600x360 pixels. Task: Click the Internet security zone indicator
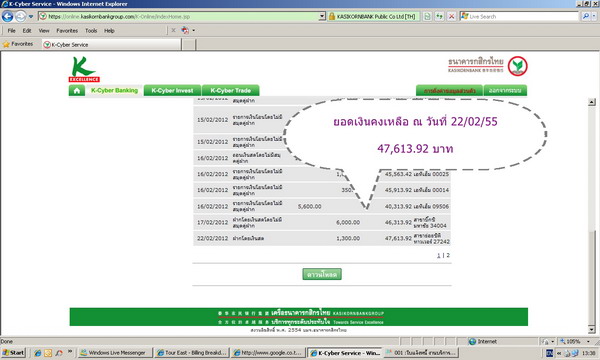[483, 341]
